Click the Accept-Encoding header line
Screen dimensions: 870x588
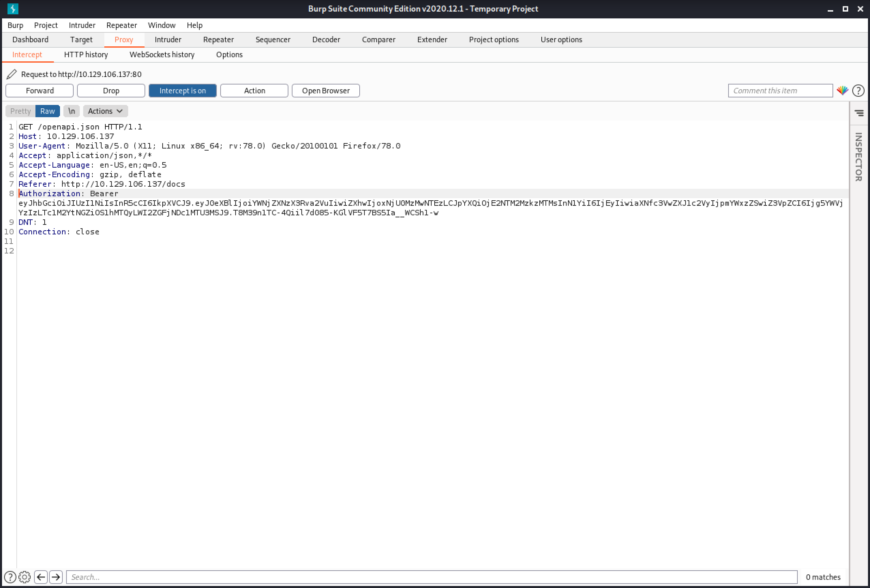(90, 174)
